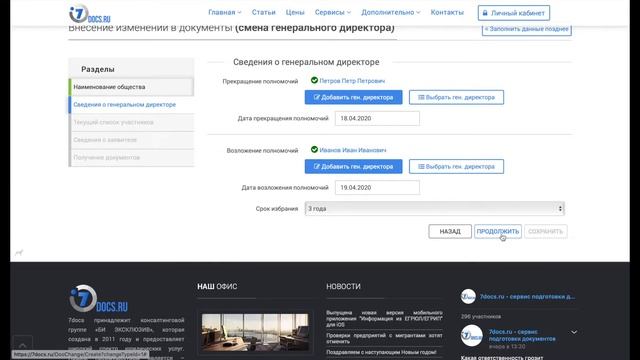This screenshot has width=640, height=360.
Task: Click the Личный кабинет button
Action: point(513,13)
